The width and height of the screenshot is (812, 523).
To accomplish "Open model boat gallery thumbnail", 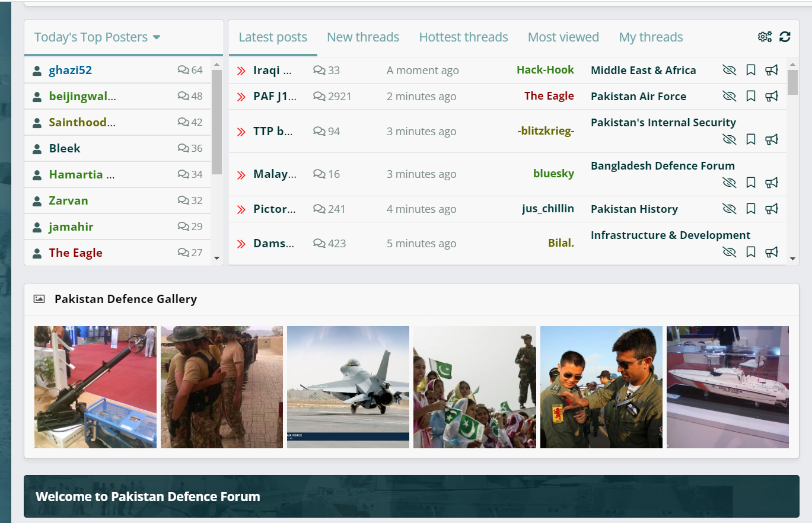I will (728, 387).
